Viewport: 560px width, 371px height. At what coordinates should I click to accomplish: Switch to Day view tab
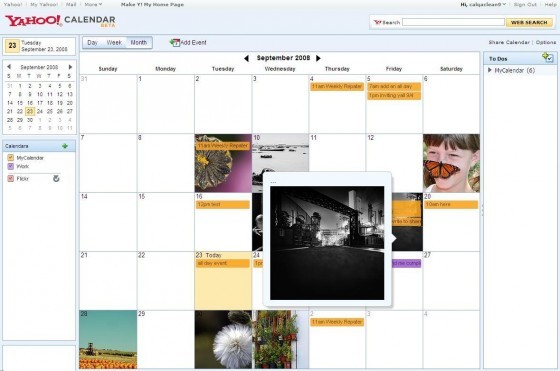pos(92,42)
